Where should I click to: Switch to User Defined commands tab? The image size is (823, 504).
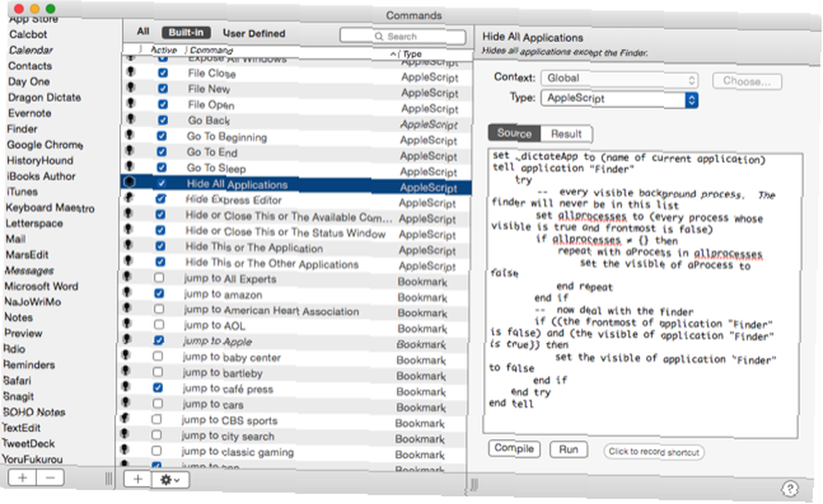tap(254, 34)
